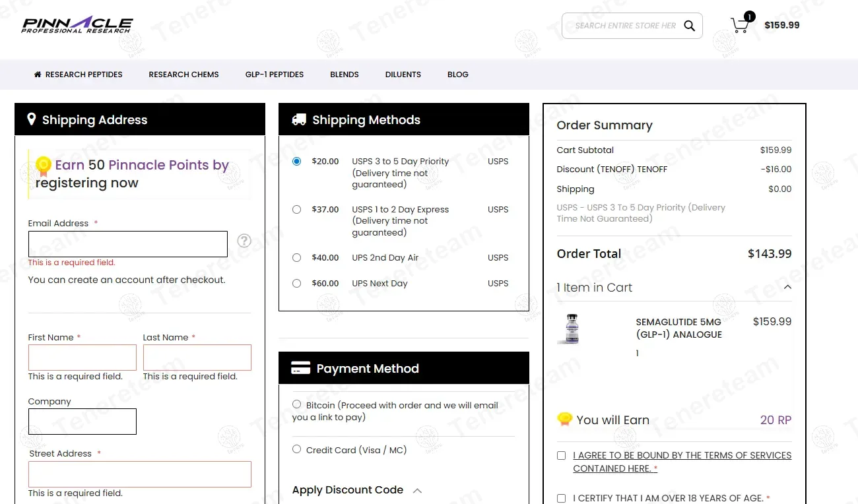Collapse the Apply Discount Code section
The width and height of the screenshot is (858, 504).
click(417, 490)
